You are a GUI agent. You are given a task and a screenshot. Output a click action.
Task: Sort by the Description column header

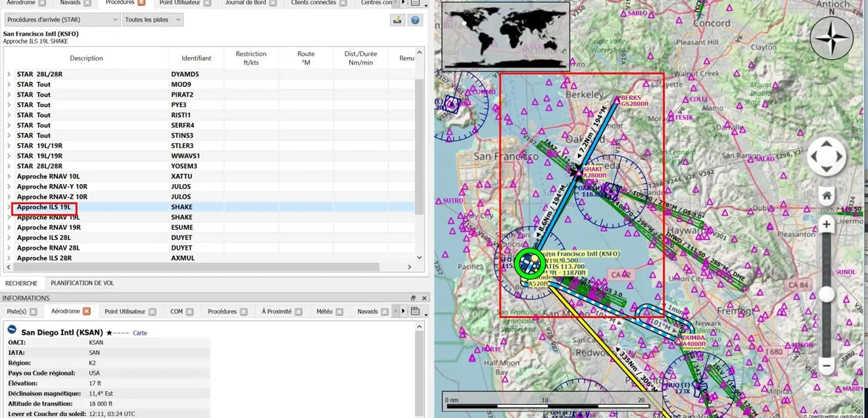(x=86, y=58)
